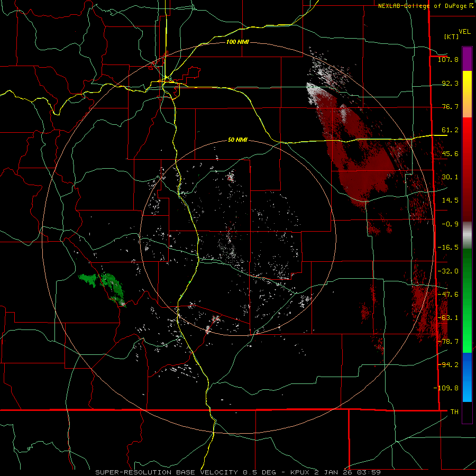Select the -0.9 scale value
Viewport: 476px width, 476px height.
pyautogui.click(x=450, y=224)
